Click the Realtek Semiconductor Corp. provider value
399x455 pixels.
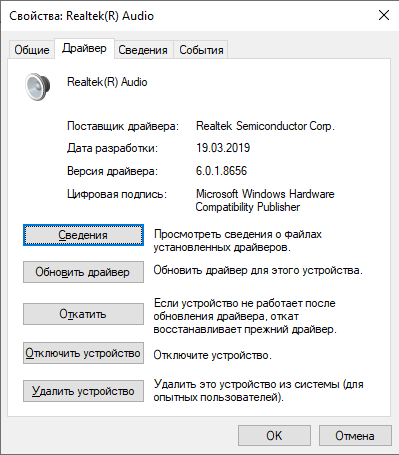tap(265, 126)
